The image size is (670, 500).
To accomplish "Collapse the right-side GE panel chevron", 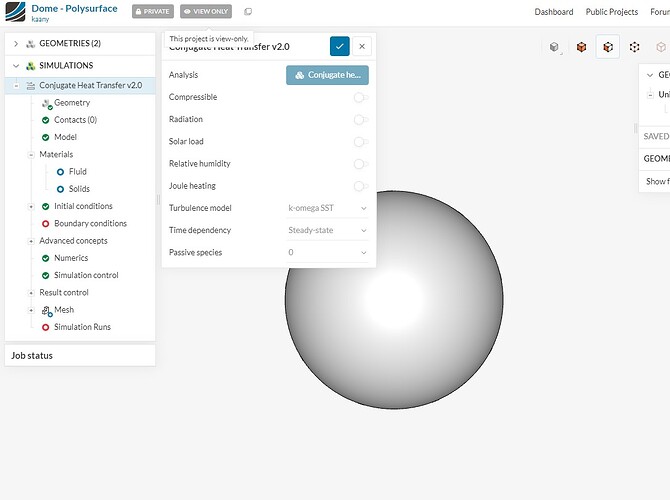I will (650, 75).
